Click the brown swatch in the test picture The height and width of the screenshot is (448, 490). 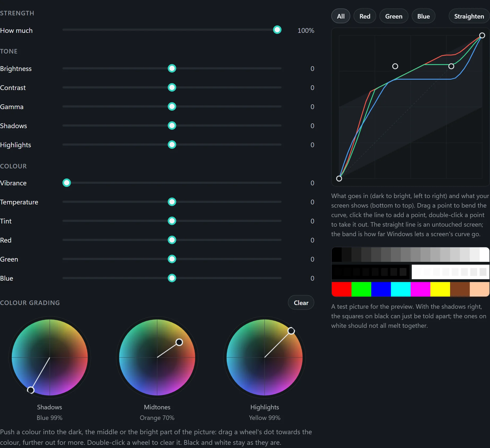460,289
